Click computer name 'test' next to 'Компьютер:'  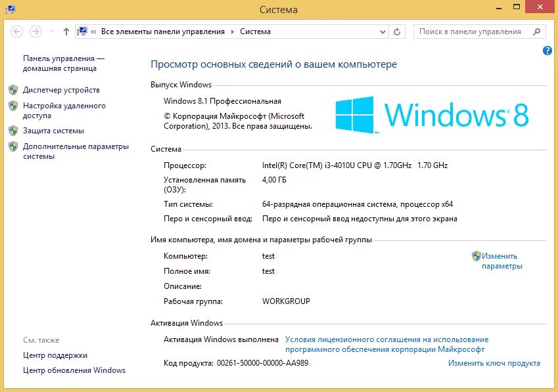coord(268,256)
